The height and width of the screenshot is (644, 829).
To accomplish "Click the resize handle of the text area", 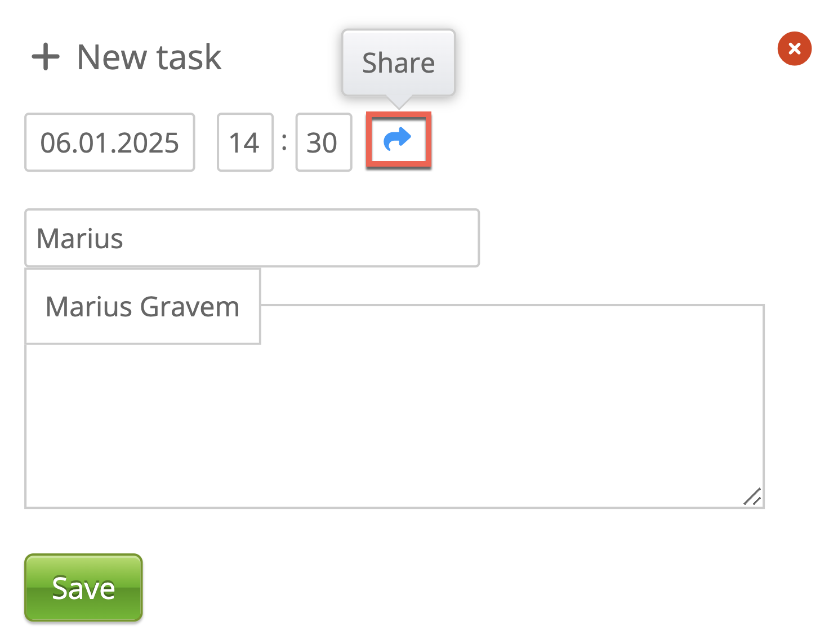I will [753, 497].
